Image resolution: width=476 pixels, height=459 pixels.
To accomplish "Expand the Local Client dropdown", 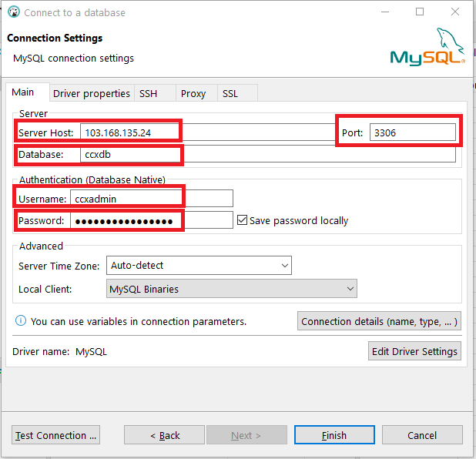I will pyautogui.click(x=231, y=290).
